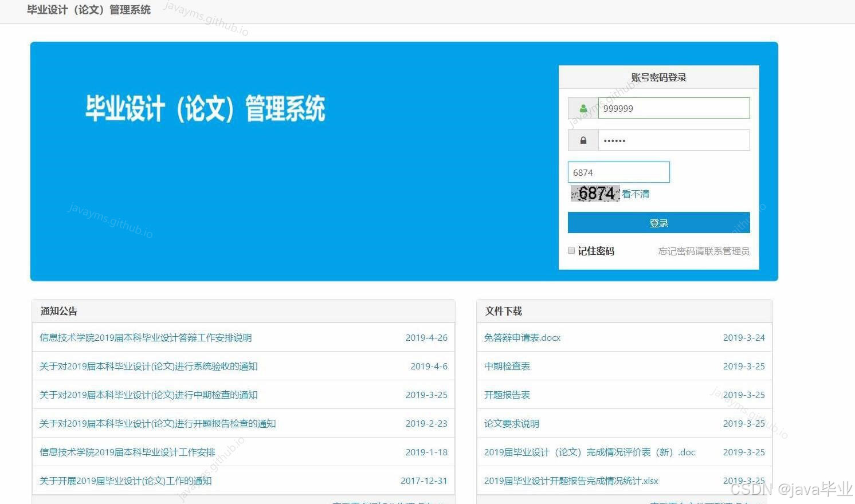Open 关于对2019届本科毕业设计(论文)进行中期检查的通知

pos(148,395)
